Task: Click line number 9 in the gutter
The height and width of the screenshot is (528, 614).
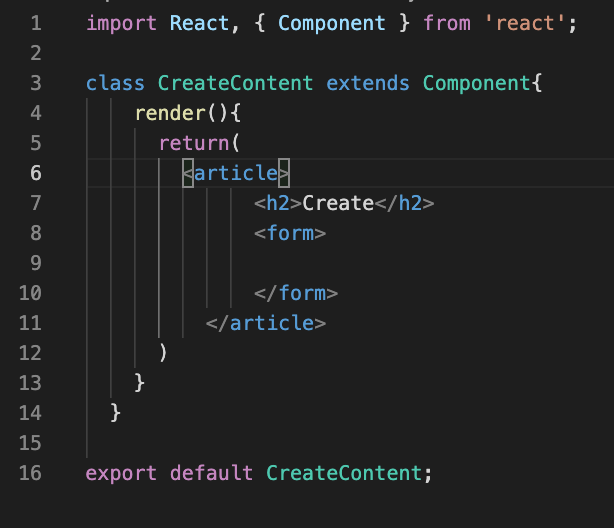Action: pos(36,263)
